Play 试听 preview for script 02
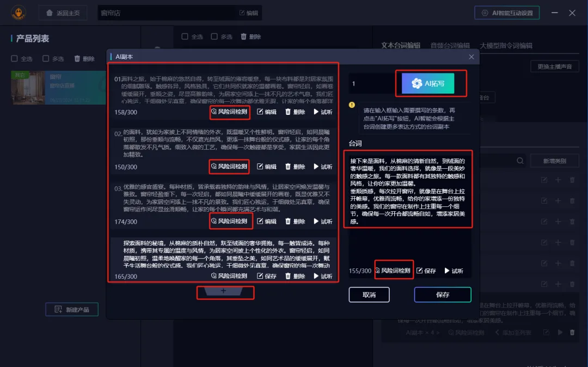This screenshot has height=367, width=588. (323, 167)
